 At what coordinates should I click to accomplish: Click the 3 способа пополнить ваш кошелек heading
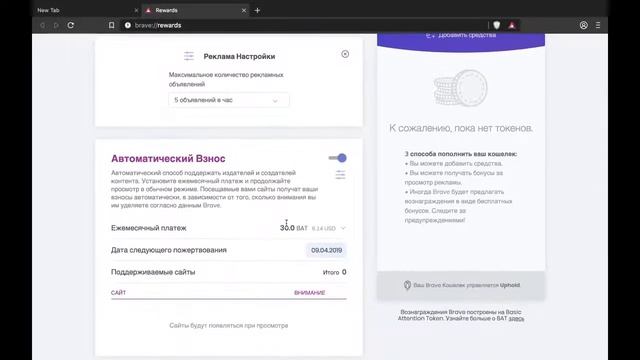point(461,154)
